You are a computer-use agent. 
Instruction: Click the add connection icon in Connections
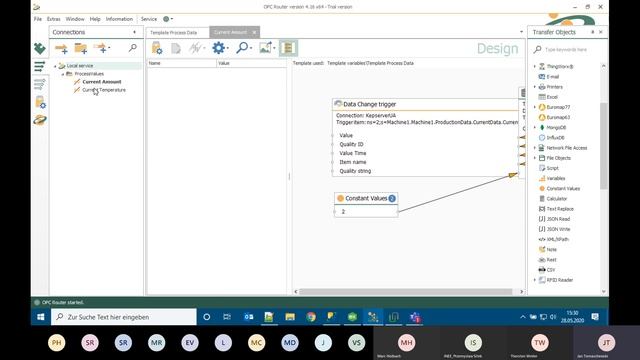click(x=61, y=49)
